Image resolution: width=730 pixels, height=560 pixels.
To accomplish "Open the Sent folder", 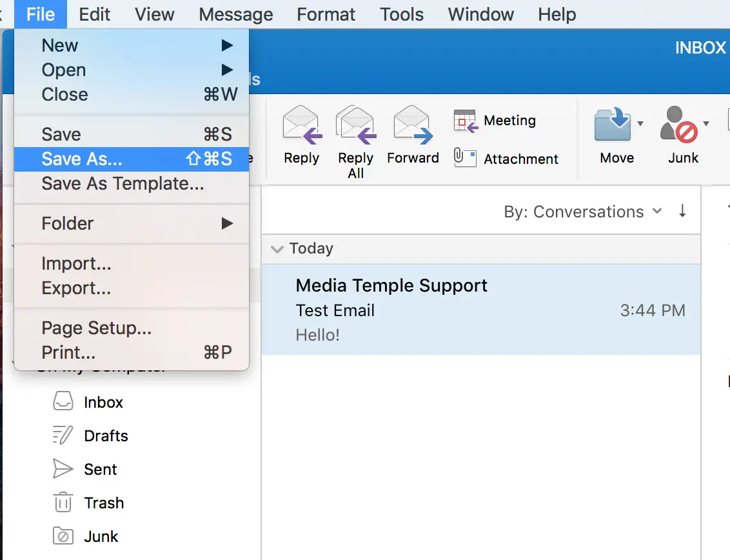I will tap(100, 469).
